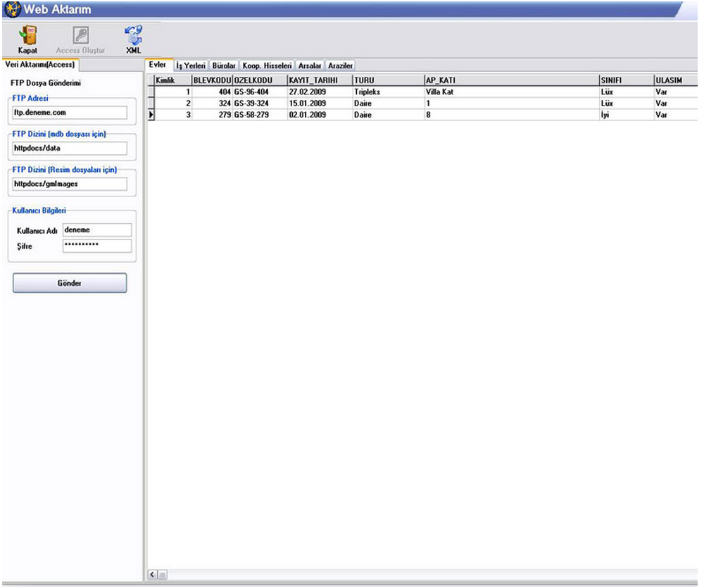Focus the FTP Dizini mdb directory field
Image resolution: width=704 pixels, height=588 pixels.
[70, 149]
